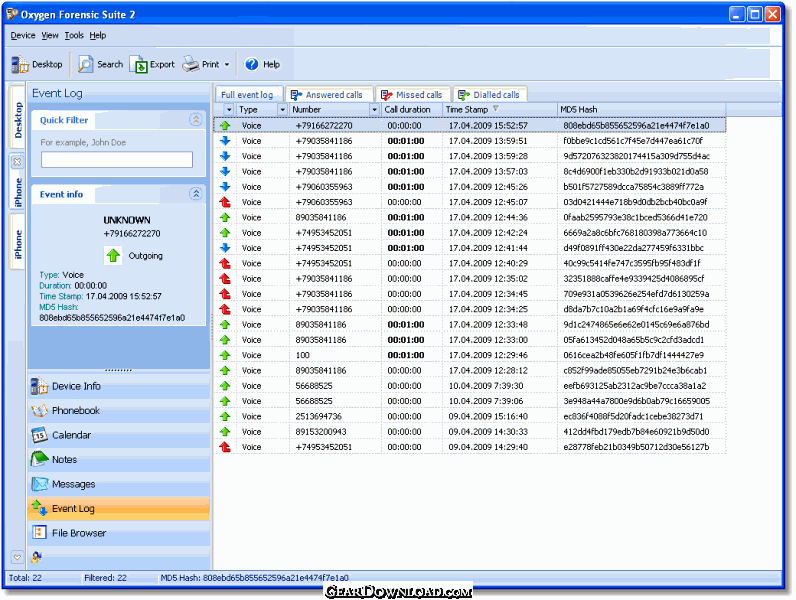Click hash ec836f4088f5d20fadc1cebe38273d71
Viewport: 796px width, 600px height.
[633, 416]
